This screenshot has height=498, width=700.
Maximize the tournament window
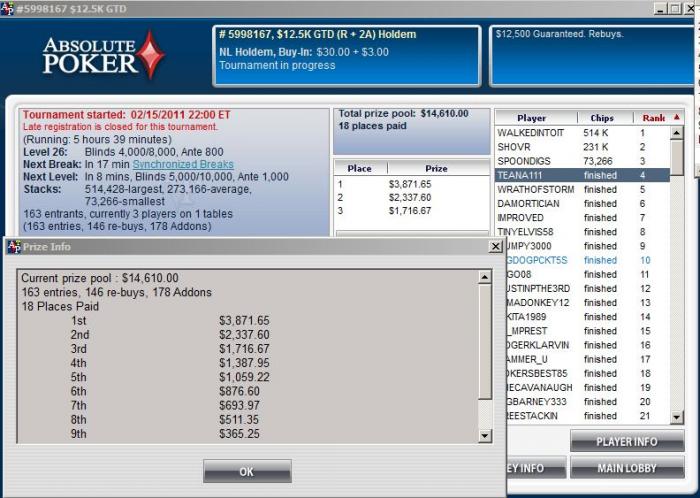676,8
